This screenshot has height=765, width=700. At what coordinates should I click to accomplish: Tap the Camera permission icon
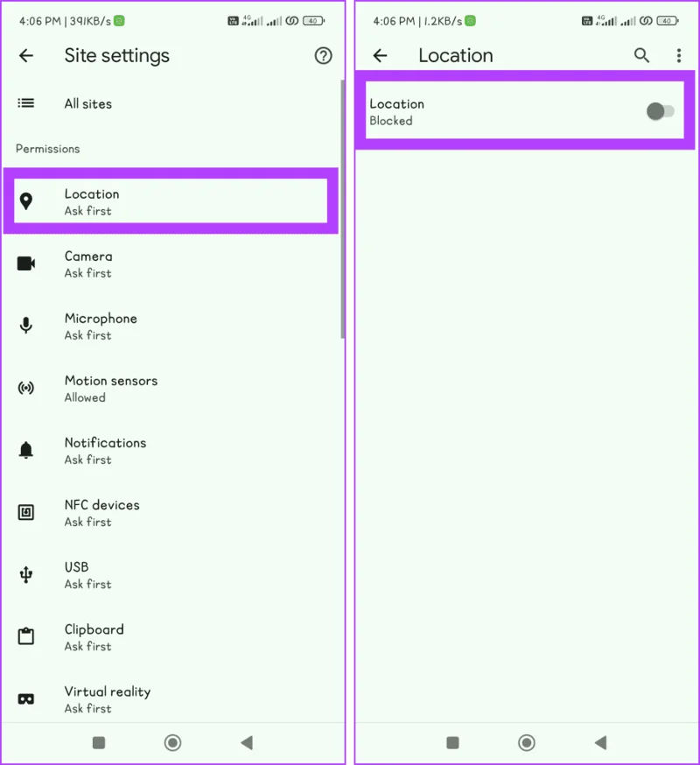26,263
